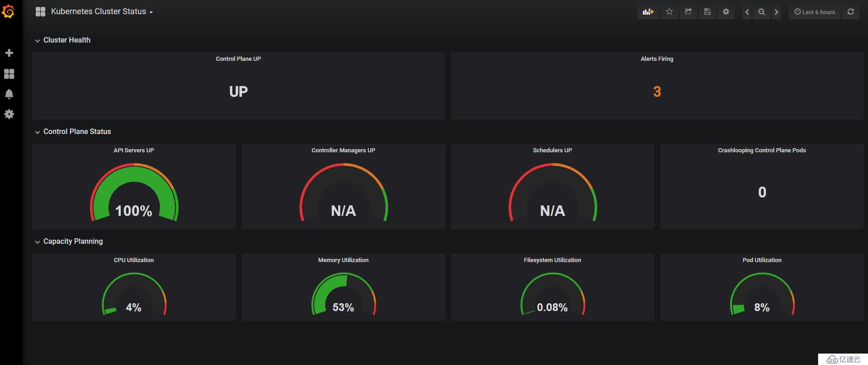Save the dashboard
The height and width of the screenshot is (365, 868).
click(x=707, y=12)
